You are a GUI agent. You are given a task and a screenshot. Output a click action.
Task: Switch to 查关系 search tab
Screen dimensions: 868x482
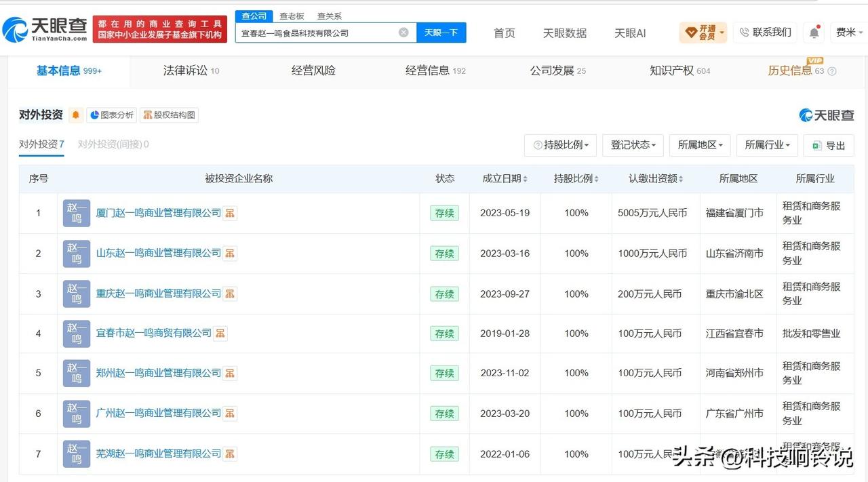click(x=330, y=16)
